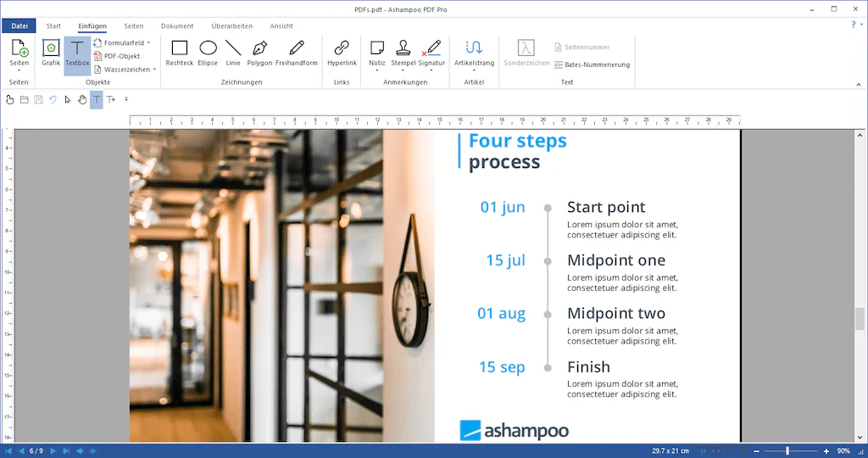
Task: Choose the Ellipse drawing tool
Action: (x=208, y=53)
